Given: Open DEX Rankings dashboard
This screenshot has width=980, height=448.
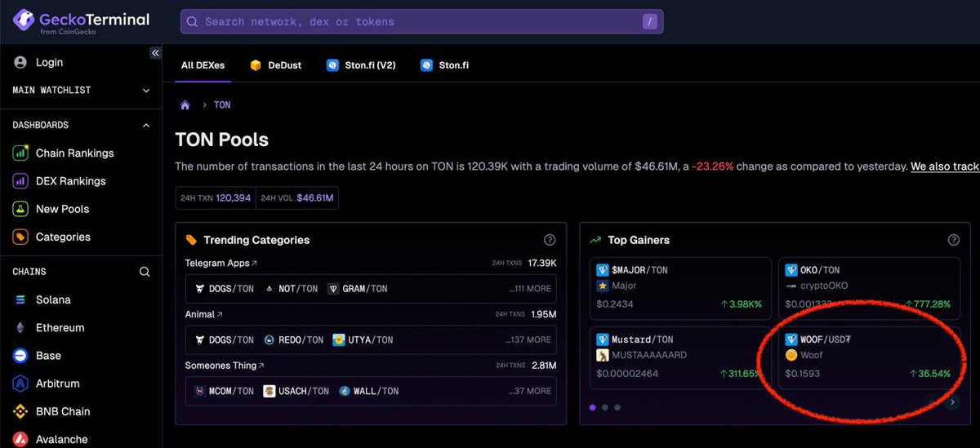Looking at the screenshot, I should click(60, 181).
